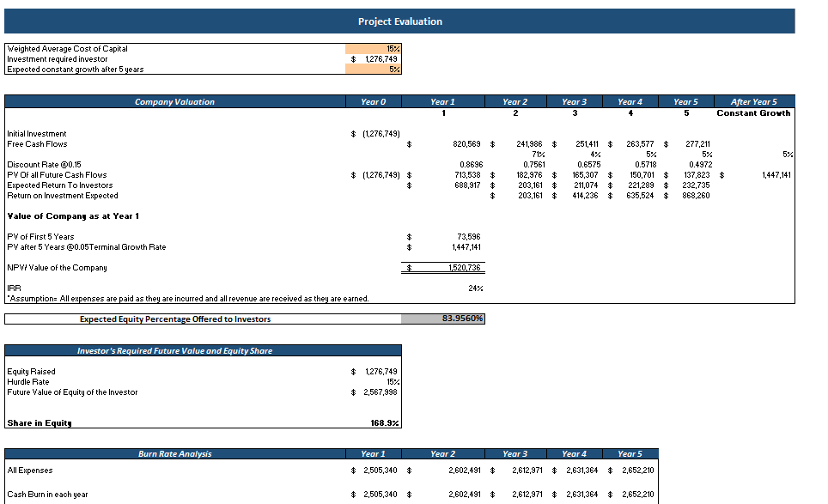Click the Investor's Required Future Value header
Screen dimensions: 828x504
click(204, 350)
